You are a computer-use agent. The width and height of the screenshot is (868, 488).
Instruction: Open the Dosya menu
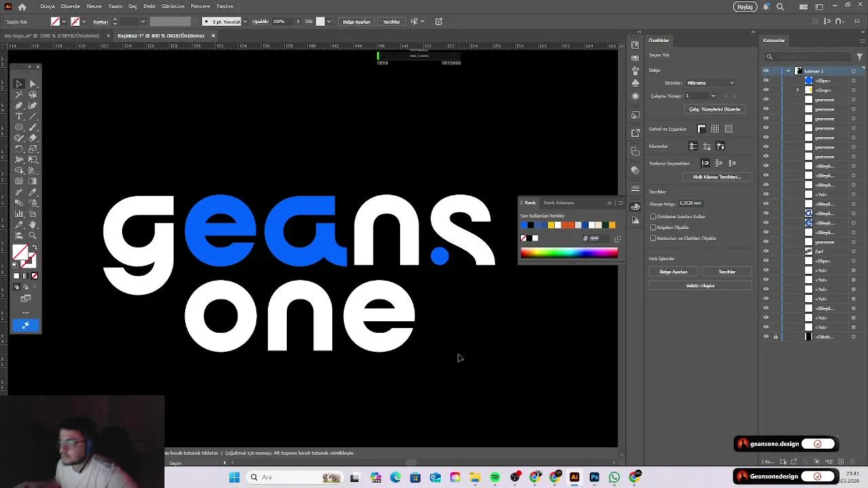[x=47, y=6]
